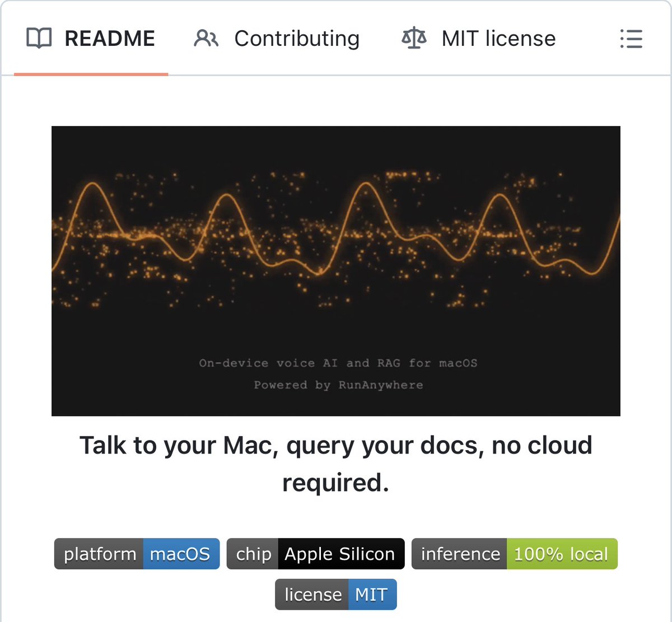Image resolution: width=672 pixels, height=622 pixels.
Task: Select the tagline heading text
Action: tap(336, 464)
